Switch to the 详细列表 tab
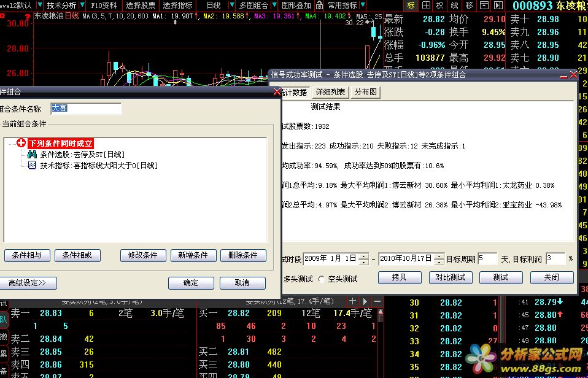588x378 pixels. tap(330, 92)
